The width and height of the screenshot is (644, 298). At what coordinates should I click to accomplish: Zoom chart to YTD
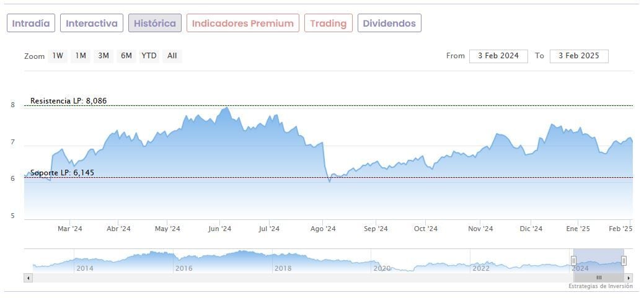(x=149, y=56)
